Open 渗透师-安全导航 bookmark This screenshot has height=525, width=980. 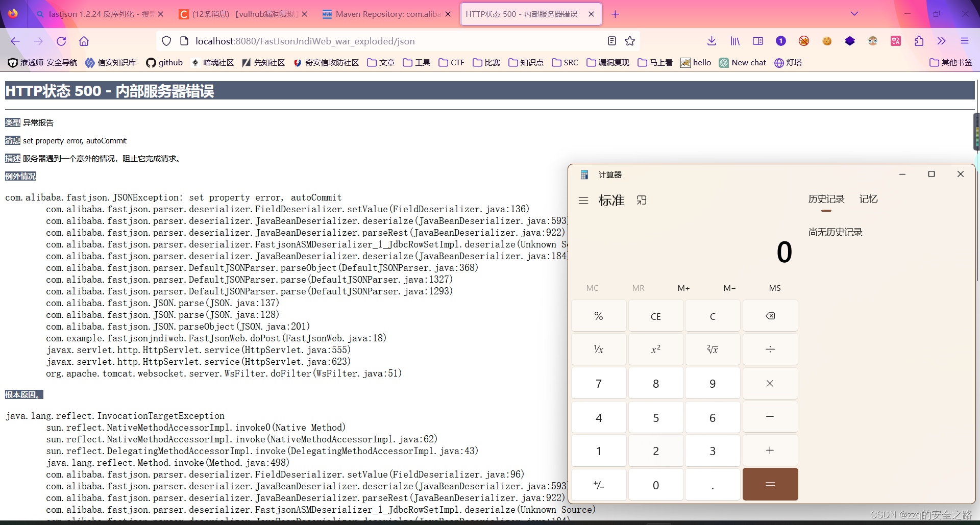pos(43,63)
